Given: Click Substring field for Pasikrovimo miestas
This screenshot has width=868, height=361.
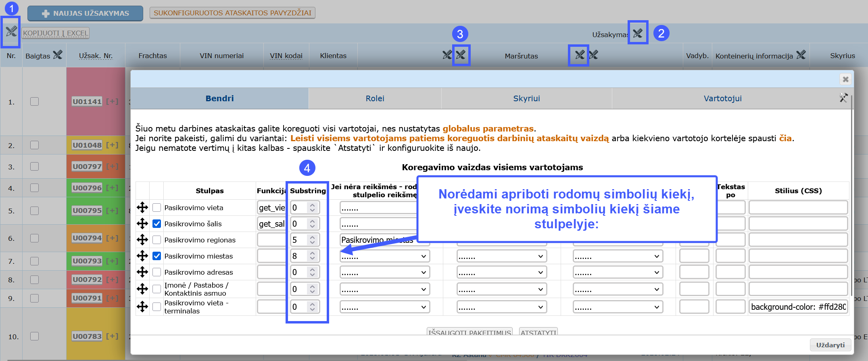Looking at the screenshot, I should click(305, 256).
